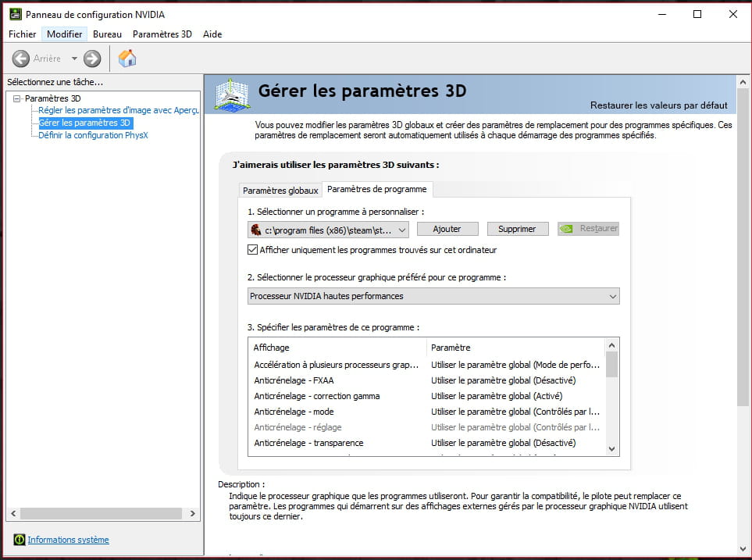The image size is (752, 560).
Task: Click the Ajouter button
Action: [447, 229]
